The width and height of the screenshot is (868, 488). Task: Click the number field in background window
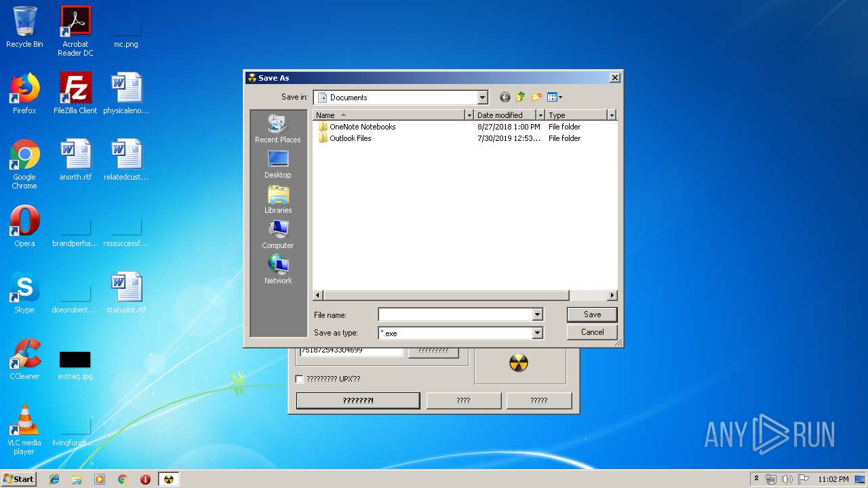point(351,350)
